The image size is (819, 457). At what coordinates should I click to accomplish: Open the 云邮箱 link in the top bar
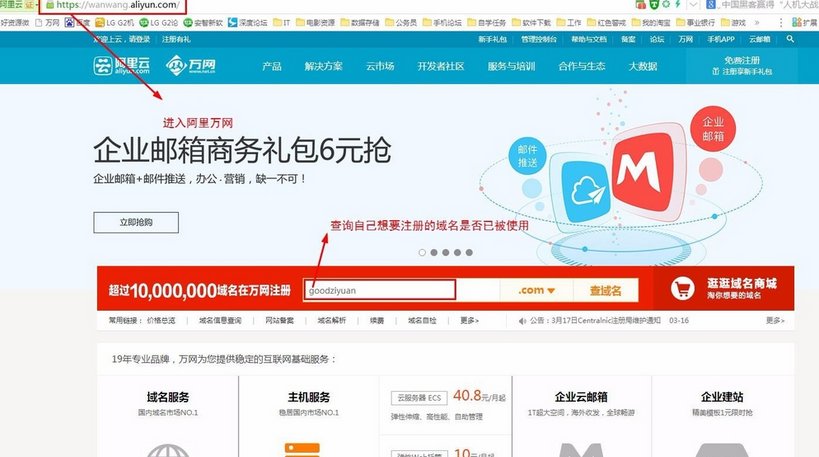click(x=759, y=39)
